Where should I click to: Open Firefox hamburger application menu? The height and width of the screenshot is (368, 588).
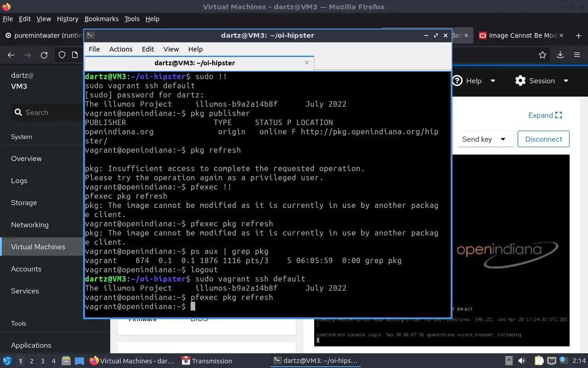point(577,55)
